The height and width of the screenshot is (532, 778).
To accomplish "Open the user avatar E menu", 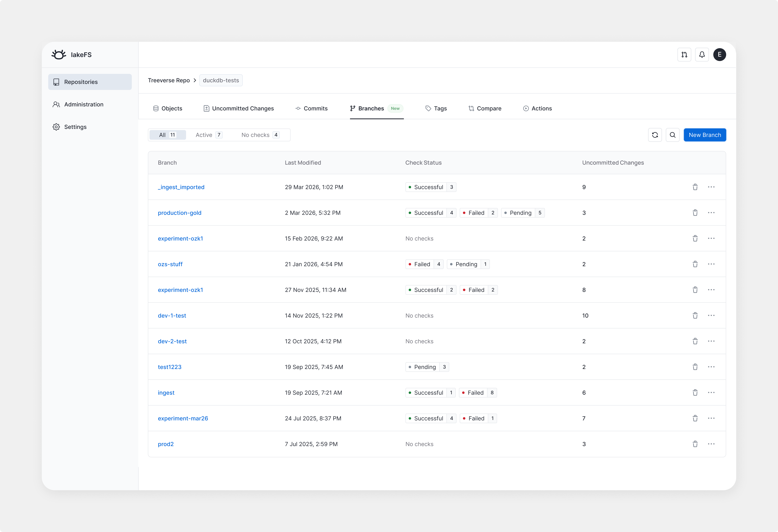I will tap(719, 54).
